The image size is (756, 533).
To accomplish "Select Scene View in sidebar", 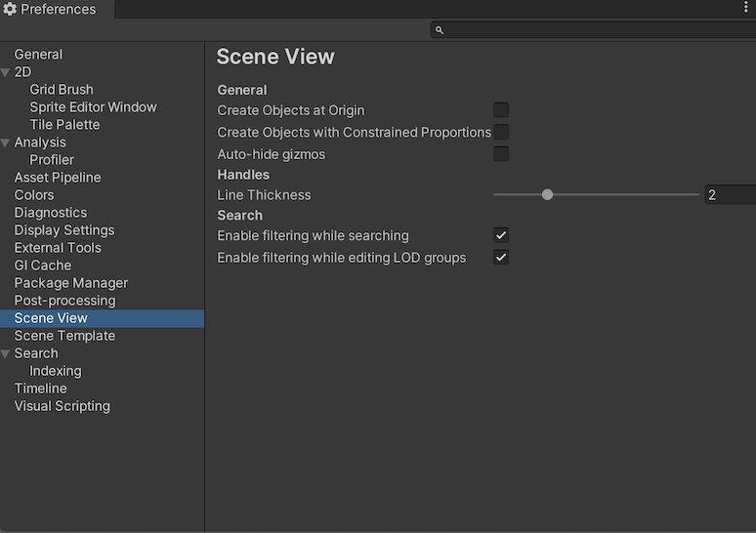I will (102, 318).
